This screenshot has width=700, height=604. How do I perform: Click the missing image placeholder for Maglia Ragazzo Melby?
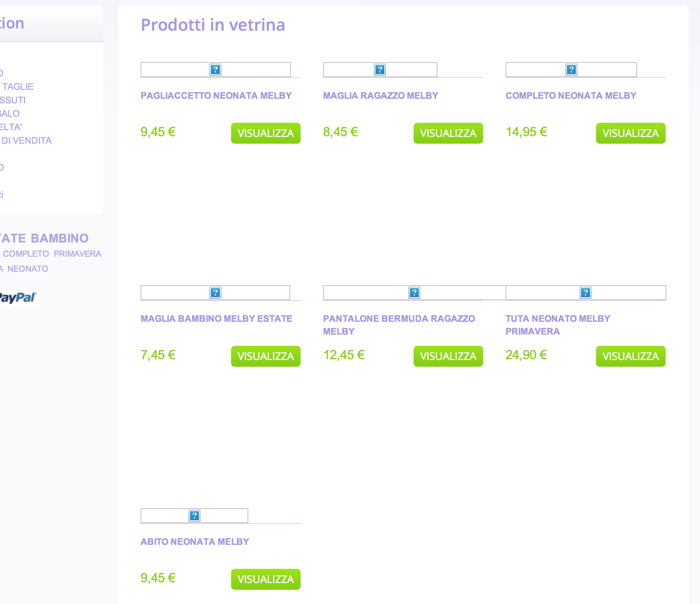(x=380, y=70)
